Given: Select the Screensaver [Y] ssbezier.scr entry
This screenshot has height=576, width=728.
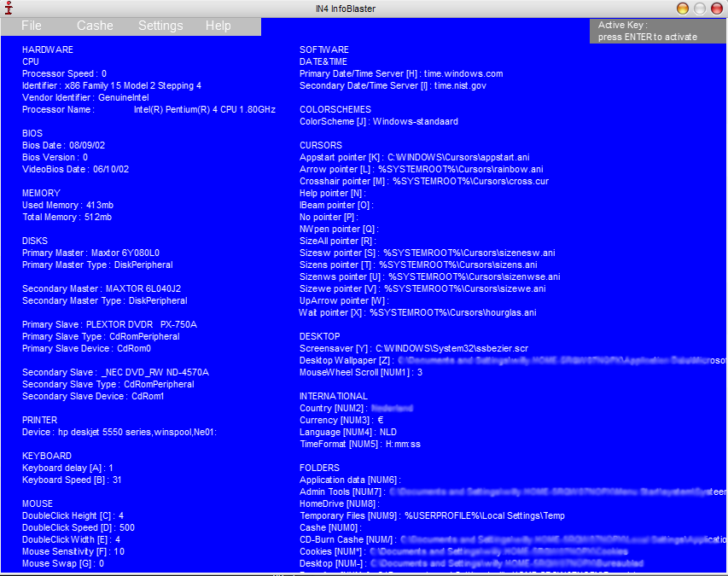Looking at the screenshot, I should tap(414, 348).
